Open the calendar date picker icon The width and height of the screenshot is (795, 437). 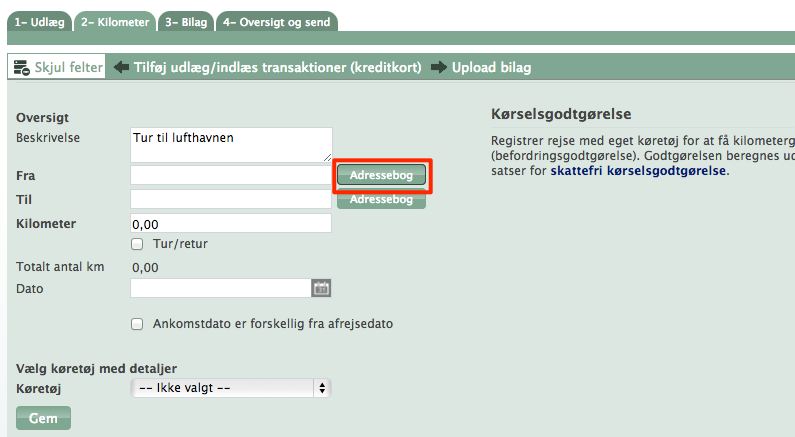321,288
